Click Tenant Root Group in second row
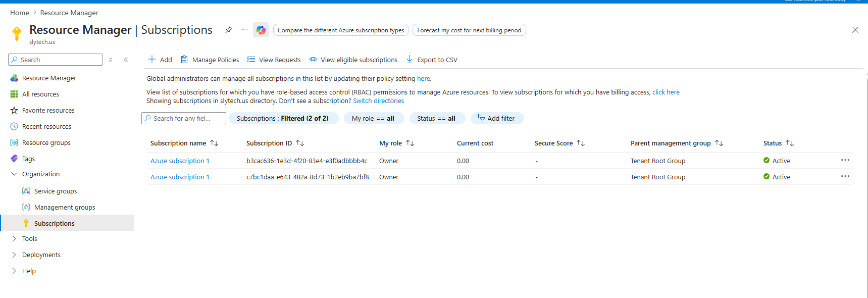This screenshot has width=868, height=298. 658,177
